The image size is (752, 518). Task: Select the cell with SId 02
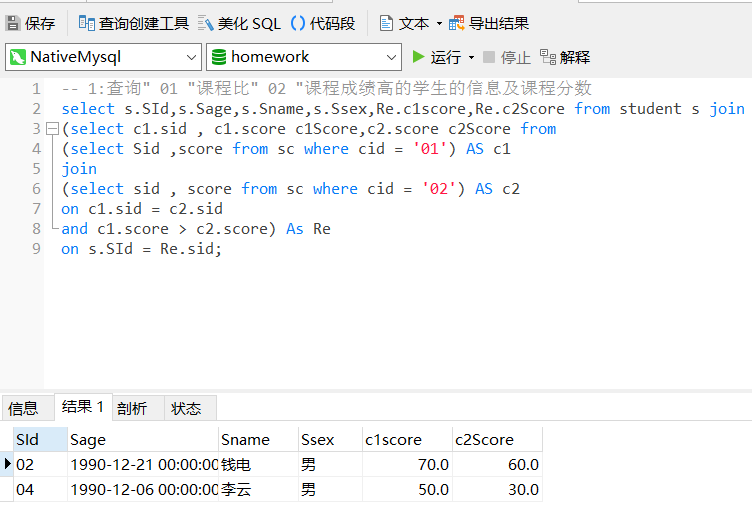tap(40, 464)
